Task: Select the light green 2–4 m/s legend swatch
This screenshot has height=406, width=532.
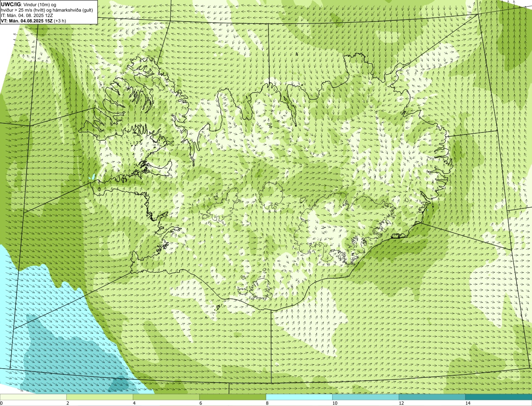Action: tap(100, 397)
